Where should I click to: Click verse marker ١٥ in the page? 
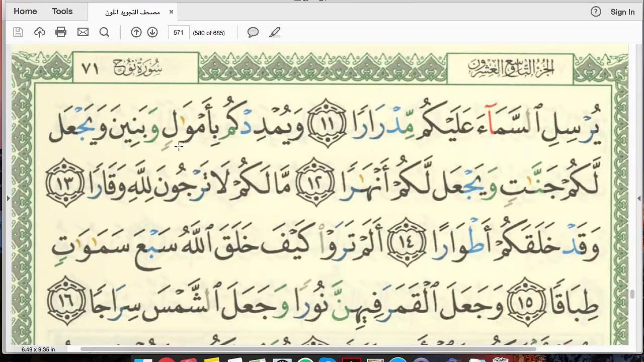click(x=526, y=302)
